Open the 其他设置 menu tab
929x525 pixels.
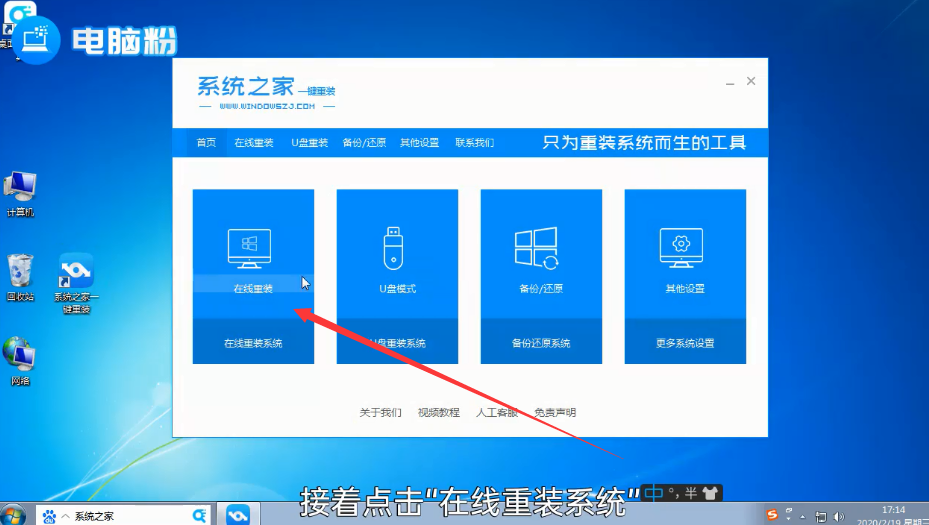point(419,142)
